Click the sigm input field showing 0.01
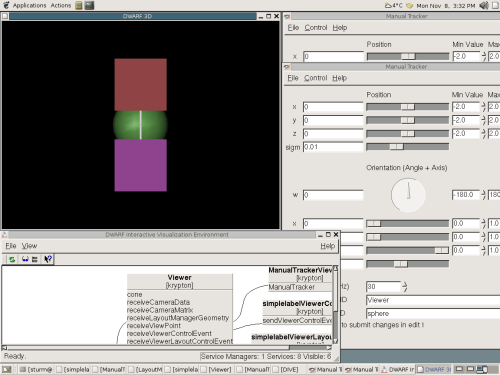Image resolution: width=500 pixels, height=375 pixels. tap(333, 147)
